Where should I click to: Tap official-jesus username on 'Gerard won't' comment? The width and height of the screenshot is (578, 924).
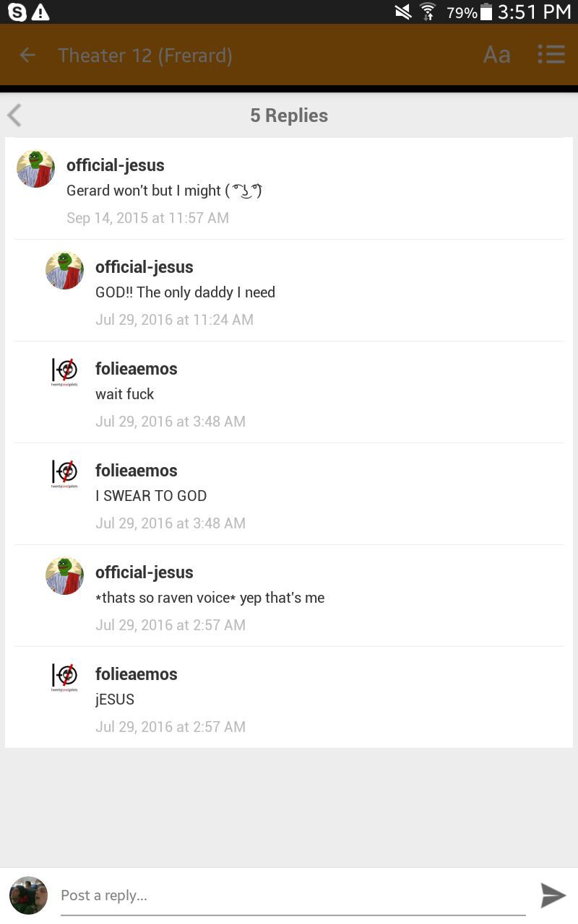pos(116,165)
